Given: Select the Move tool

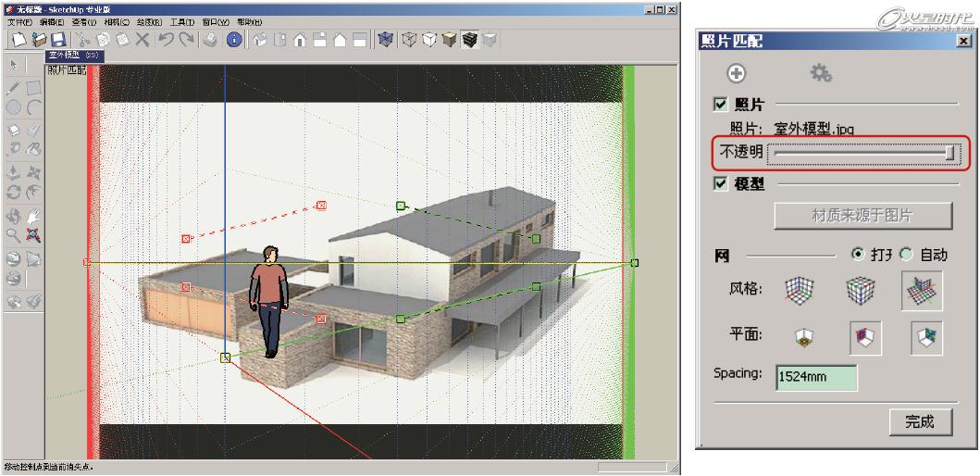Looking at the screenshot, I should click(33, 172).
